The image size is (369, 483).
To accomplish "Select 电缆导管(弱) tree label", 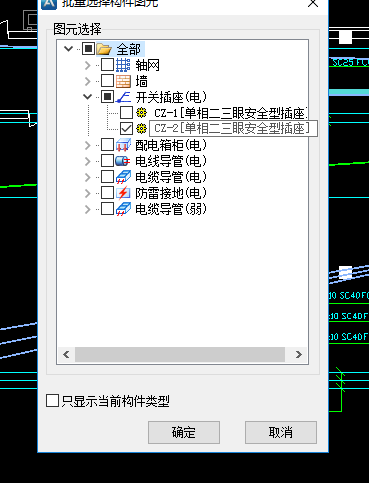I will click(171, 209).
